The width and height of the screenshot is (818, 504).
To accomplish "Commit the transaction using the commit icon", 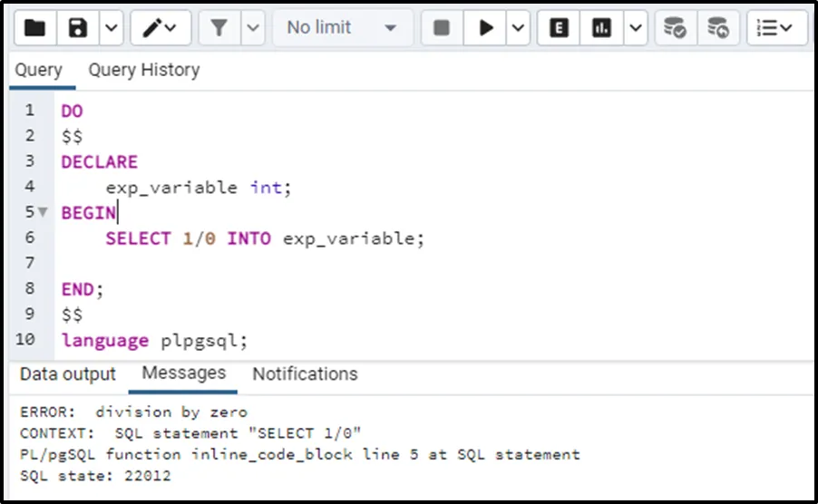I will pos(675,28).
